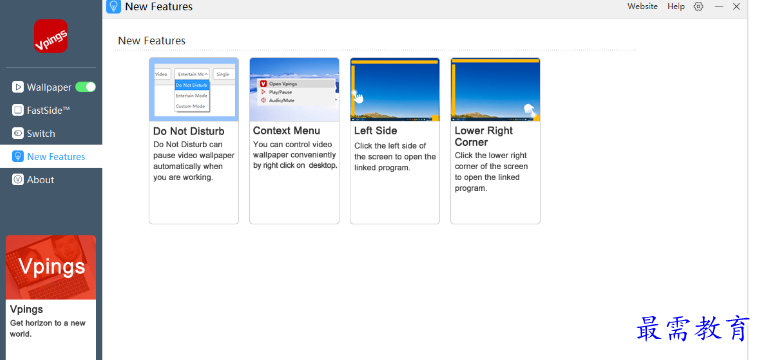The height and width of the screenshot is (360, 758).
Task: Click 'Get horizon to a new world.' text
Action: coord(48,329)
